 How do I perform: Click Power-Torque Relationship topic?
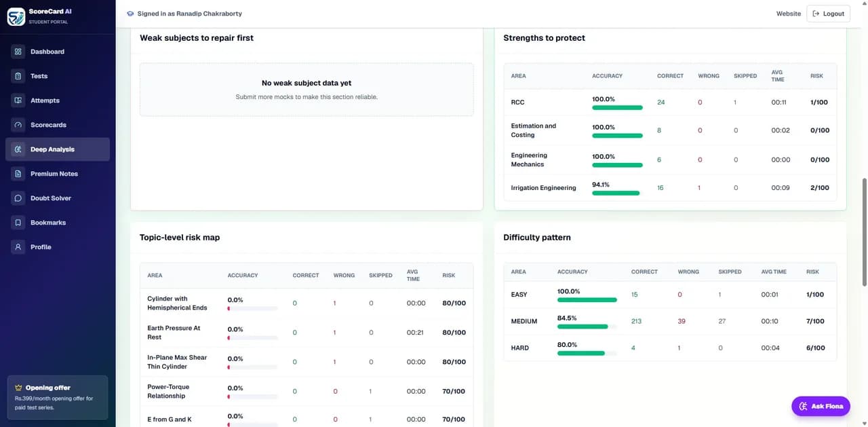(x=168, y=392)
